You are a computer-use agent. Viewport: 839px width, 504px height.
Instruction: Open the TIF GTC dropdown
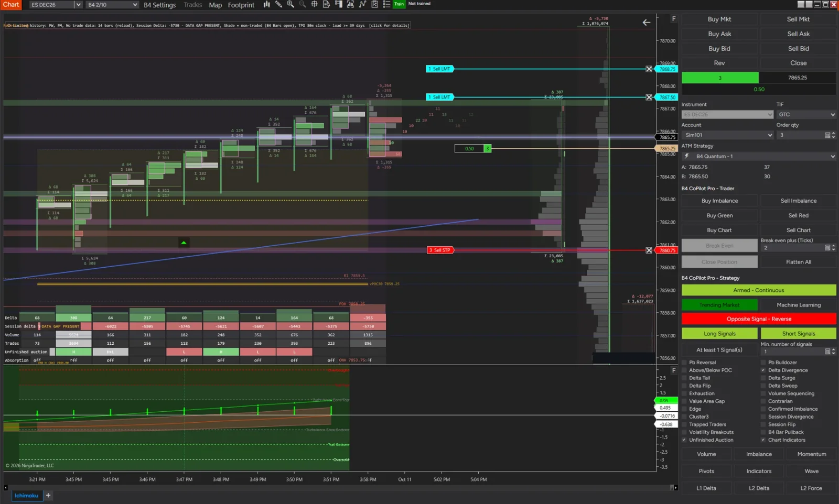(x=806, y=115)
